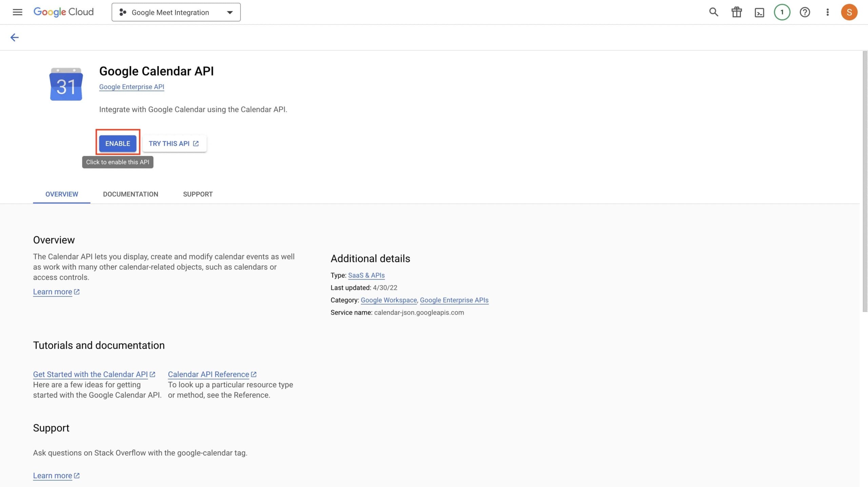The width and height of the screenshot is (868, 487).
Task: Go back using the left arrow
Action: click(14, 37)
